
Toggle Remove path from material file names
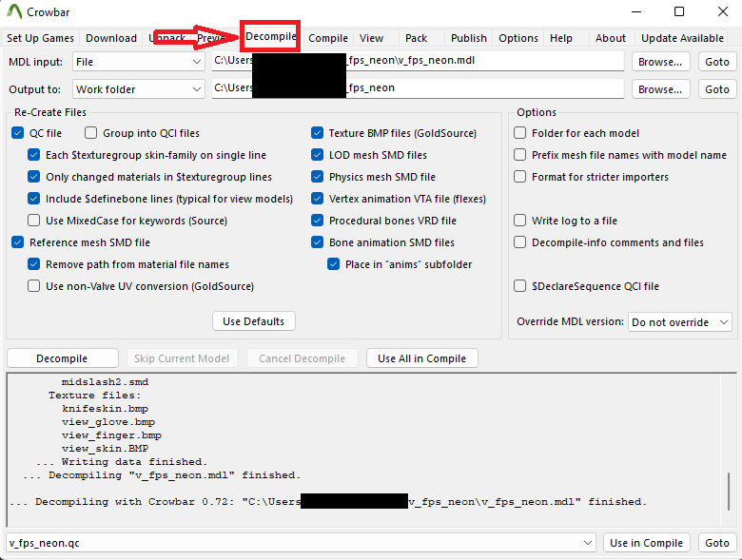pyautogui.click(x=33, y=264)
